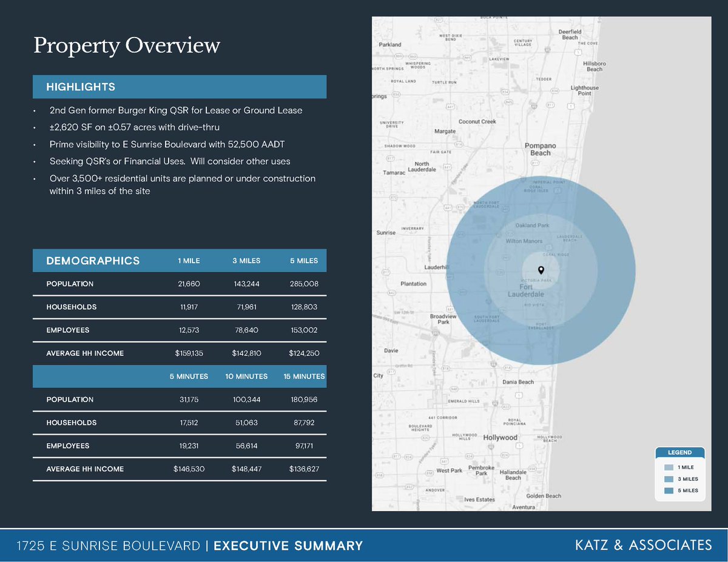The image size is (728, 562).
Task: Click the Hallandale Beach map label
Action: pyautogui.click(x=513, y=474)
